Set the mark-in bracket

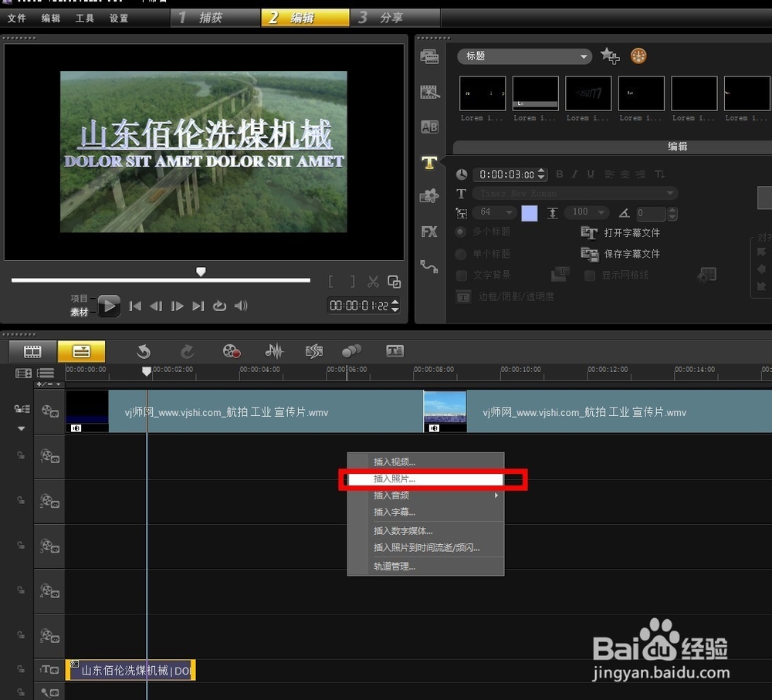331,282
